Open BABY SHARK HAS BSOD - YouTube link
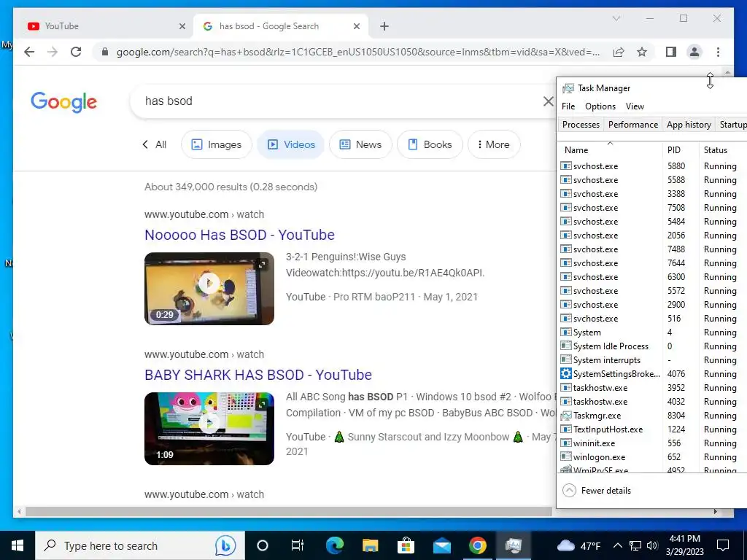The image size is (747, 560). point(258,375)
